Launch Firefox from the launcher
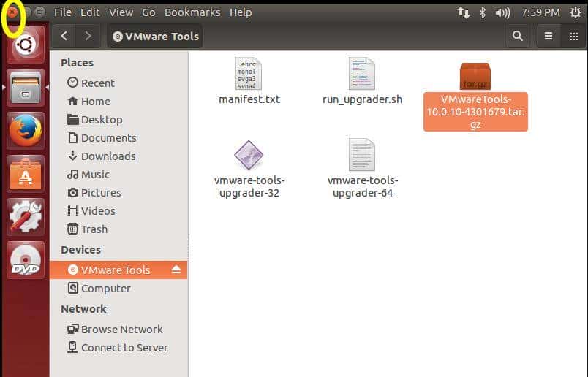Viewport: 588px width, 377px height. pyautogui.click(x=26, y=130)
